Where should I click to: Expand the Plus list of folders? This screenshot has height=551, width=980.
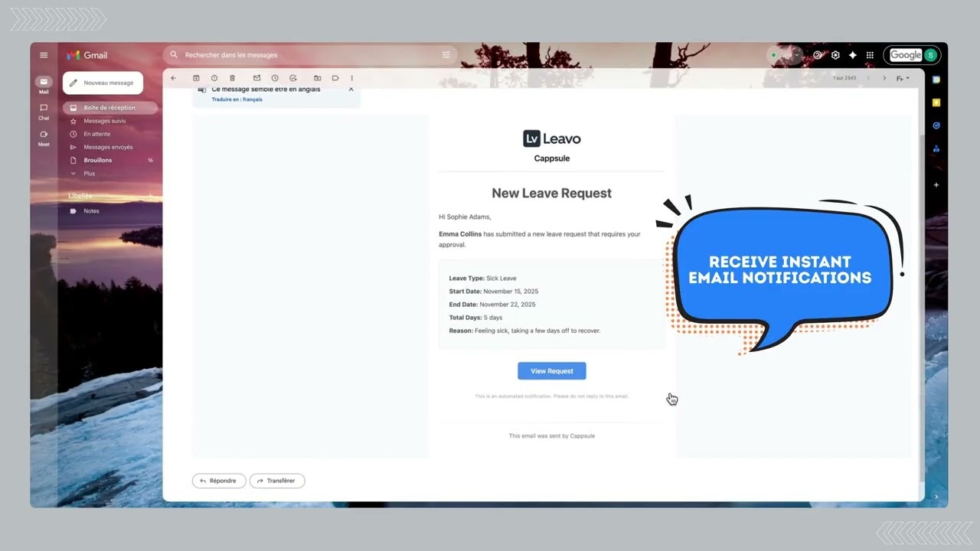click(110, 174)
